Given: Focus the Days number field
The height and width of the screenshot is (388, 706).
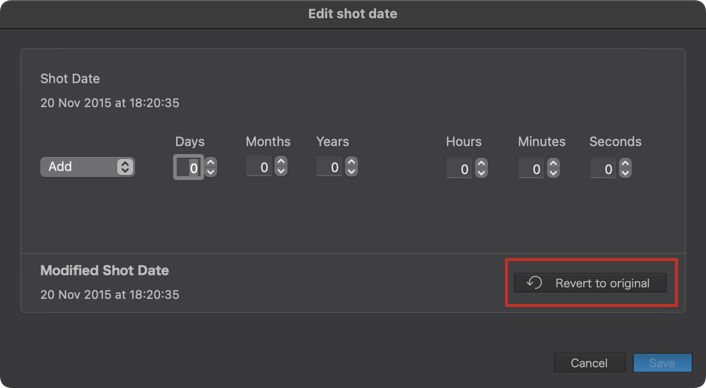Looking at the screenshot, I should pos(189,167).
